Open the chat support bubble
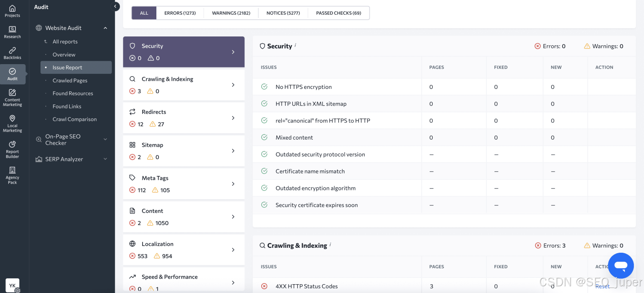This screenshot has height=293, width=644. [x=621, y=265]
